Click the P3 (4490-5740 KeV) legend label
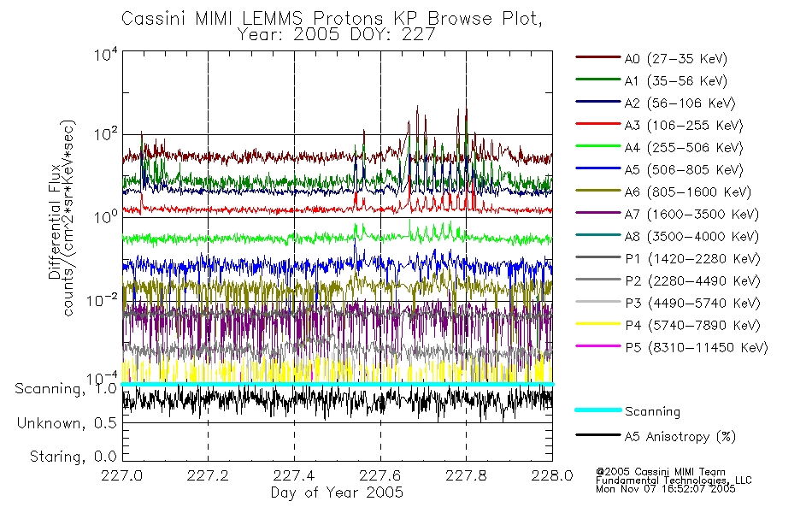Viewport: 812px width, 513px height. [x=692, y=304]
